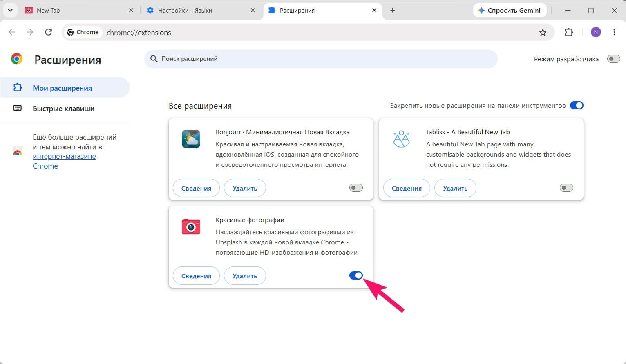The width and height of the screenshot is (626, 364).
Task: Click Удалить for Tabliss
Action: pyautogui.click(x=455, y=188)
